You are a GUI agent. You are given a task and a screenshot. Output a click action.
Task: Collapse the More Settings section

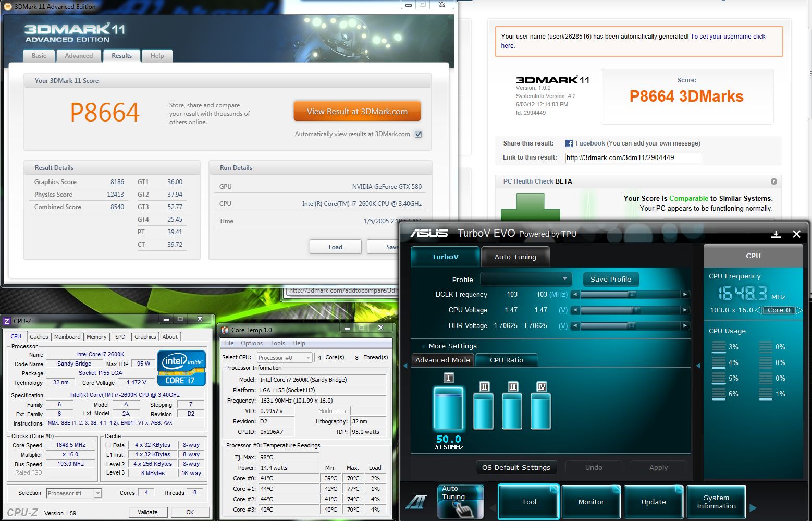[422, 346]
